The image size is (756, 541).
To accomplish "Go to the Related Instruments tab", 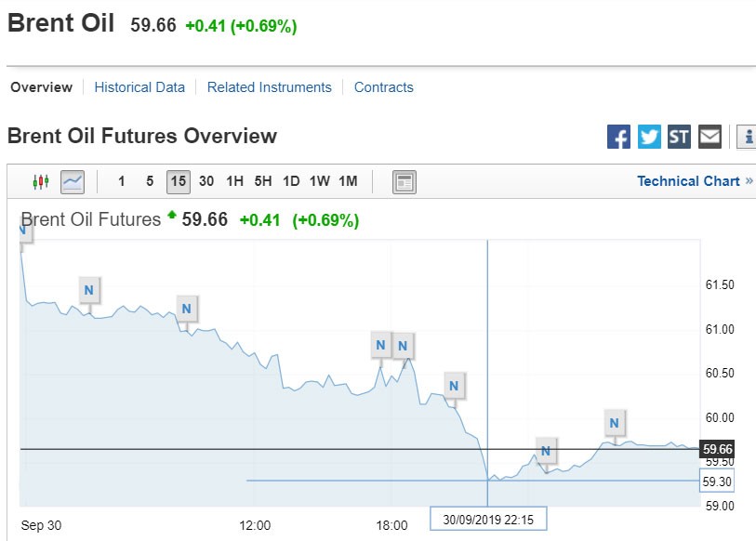I will point(269,87).
